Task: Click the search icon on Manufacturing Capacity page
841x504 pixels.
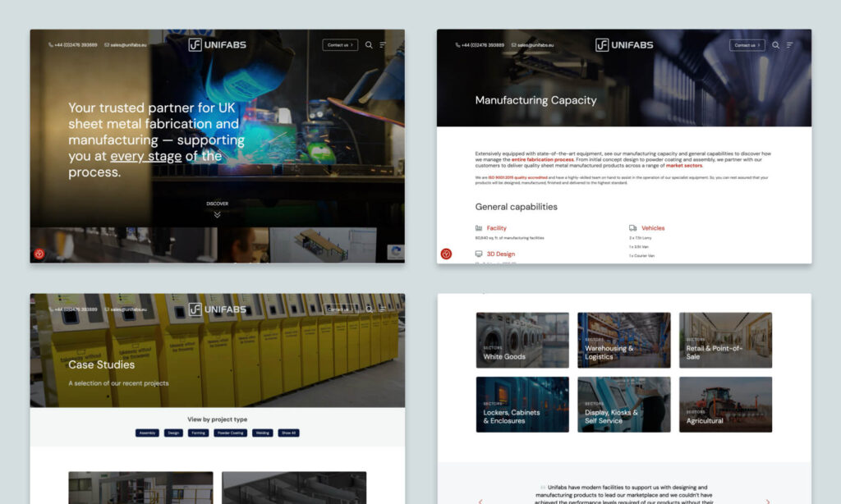Action: (x=775, y=45)
